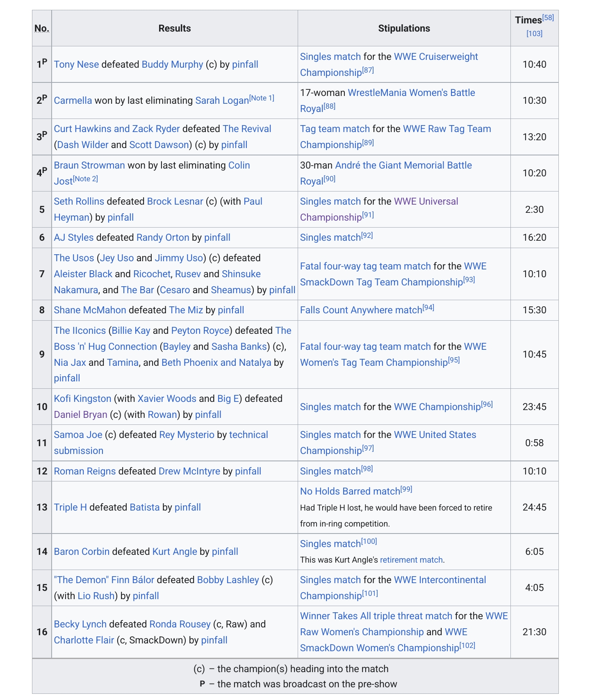The width and height of the screenshot is (590, 700).
Task: Open the Drew McIntyre link
Action: [189, 471]
